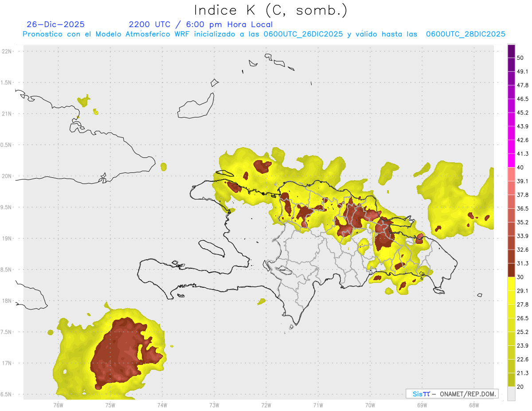Viewport: 532px width, 411px height.
Task: Click the '76W' longitude label
Action: point(58,405)
